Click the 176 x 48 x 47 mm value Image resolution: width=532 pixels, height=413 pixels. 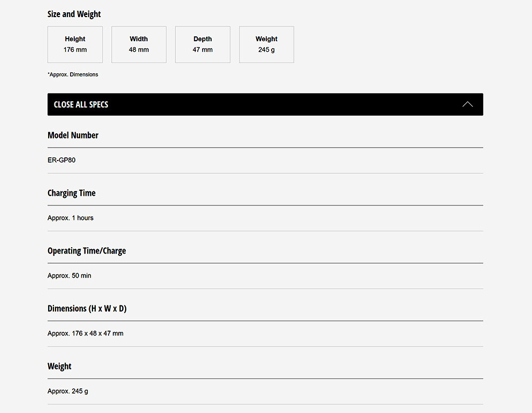point(86,333)
